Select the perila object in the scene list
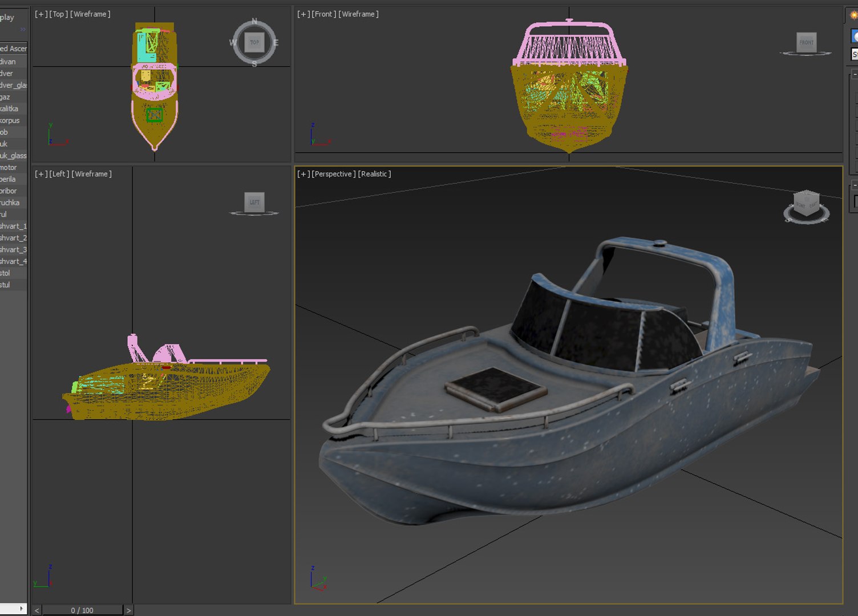 [13, 179]
